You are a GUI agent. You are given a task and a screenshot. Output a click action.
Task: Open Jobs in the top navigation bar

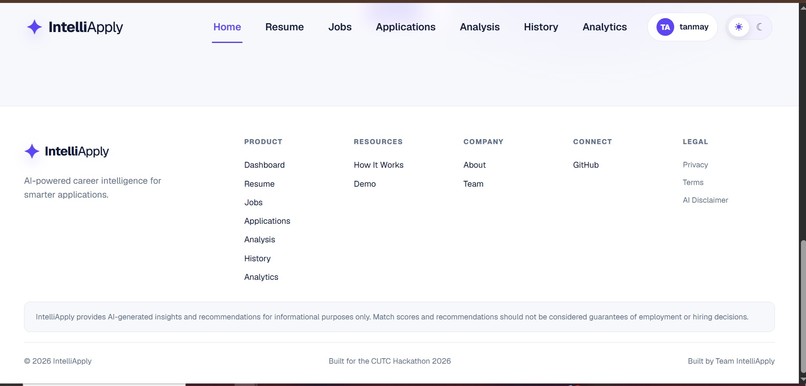click(340, 27)
